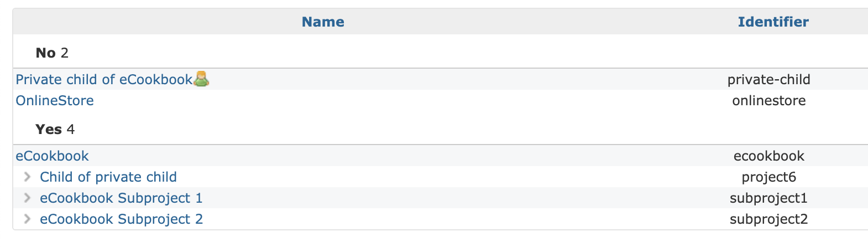The image size is (868, 247).
Task: Open the eCookbook Subproject 1 link
Action: click(121, 198)
